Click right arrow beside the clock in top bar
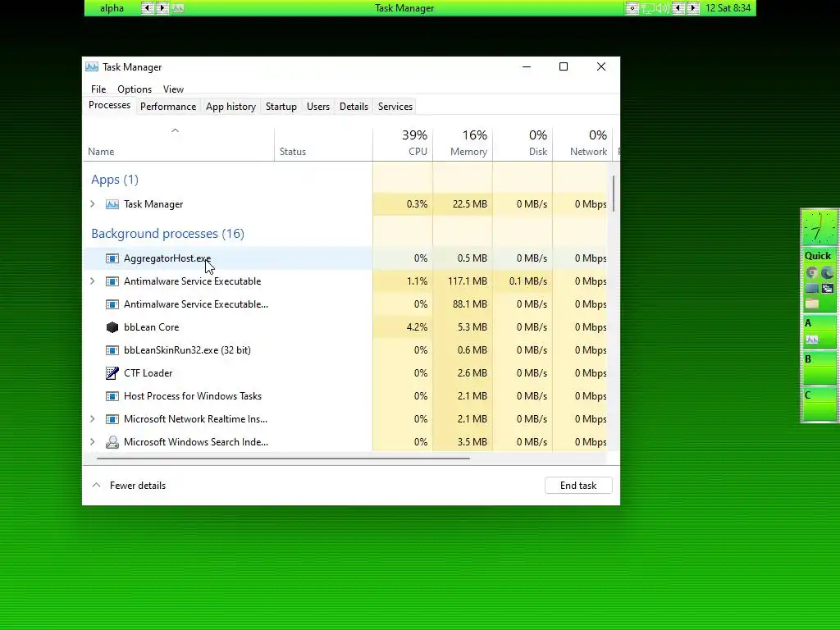This screenshot has height=630, width=840. click(693, 8)
